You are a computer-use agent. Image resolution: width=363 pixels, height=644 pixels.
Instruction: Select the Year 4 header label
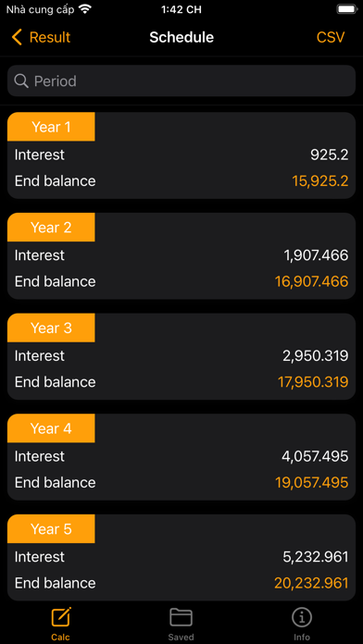(x=51, y=428)
